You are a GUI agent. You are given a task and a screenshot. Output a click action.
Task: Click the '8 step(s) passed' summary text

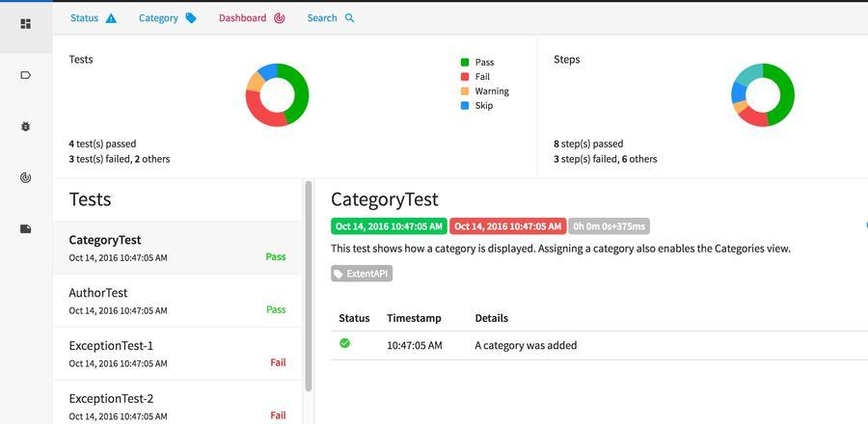click(588, 145)
